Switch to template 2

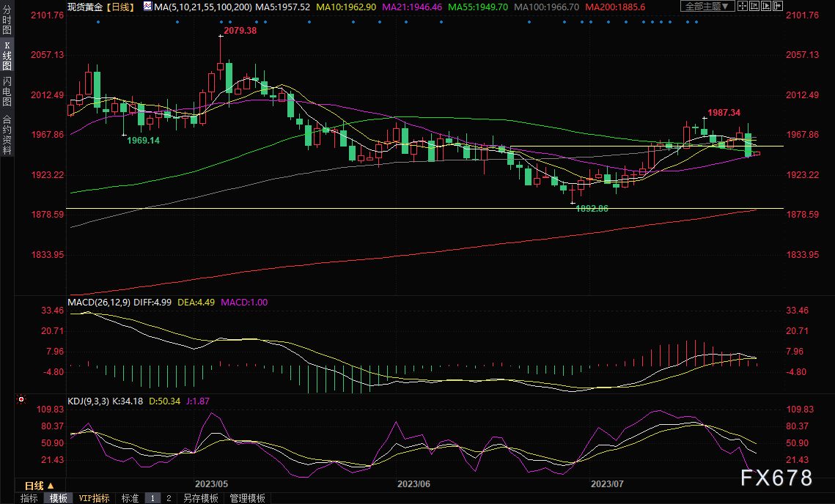[x=168, y=498]
